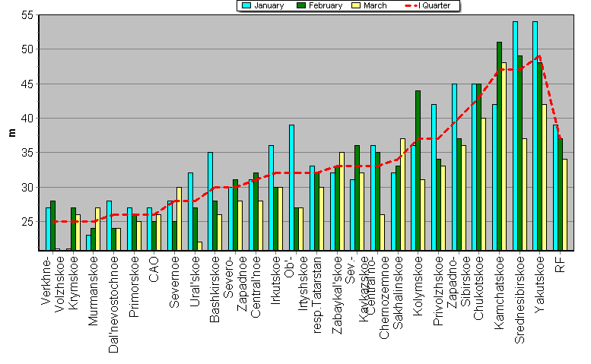This screenshot has width=591, height=364.
Task: Click the January bar for Srednesibirskoe
Action: 515,136
